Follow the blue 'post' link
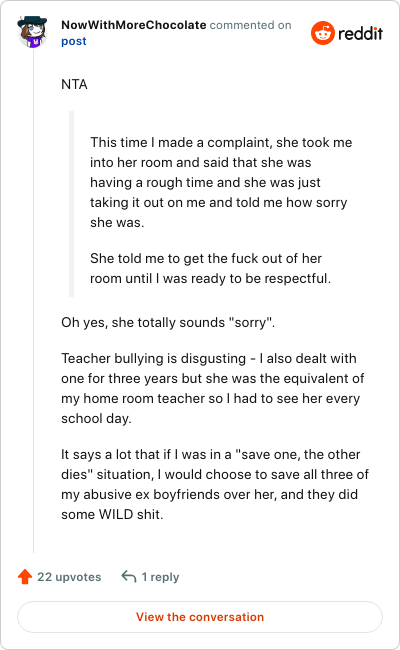This screenshot has width=400, height=650. pyautogui.click(x=74, y=41)
